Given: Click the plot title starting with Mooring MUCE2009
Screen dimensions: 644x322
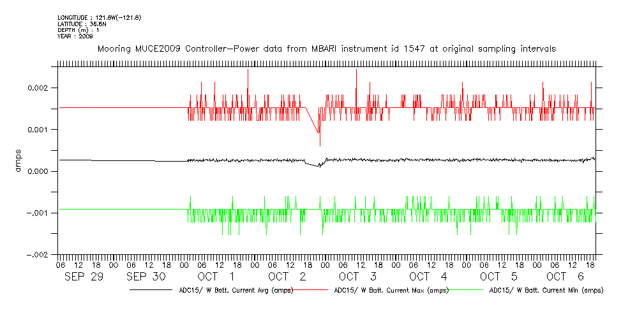Looking at the screenshot, I should 326,49.
